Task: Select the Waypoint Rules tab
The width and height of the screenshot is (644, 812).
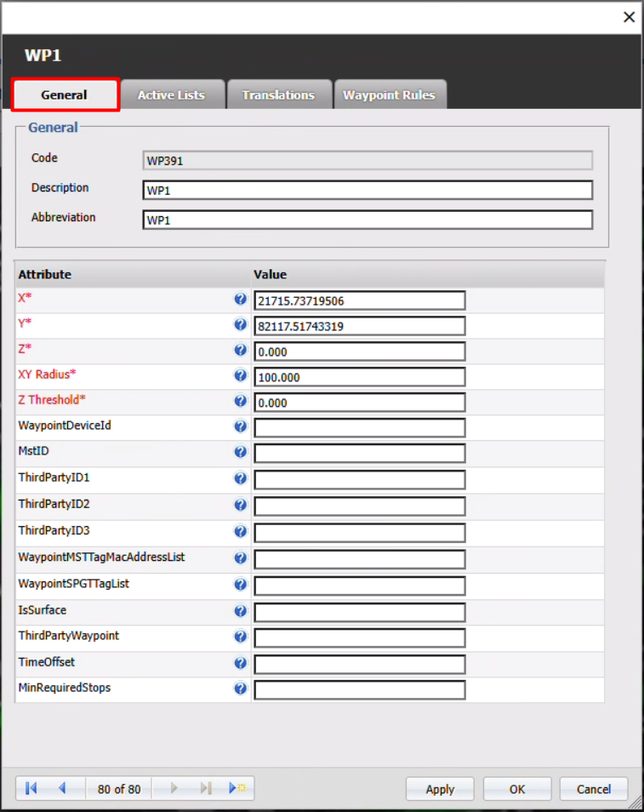Action: 389,94
